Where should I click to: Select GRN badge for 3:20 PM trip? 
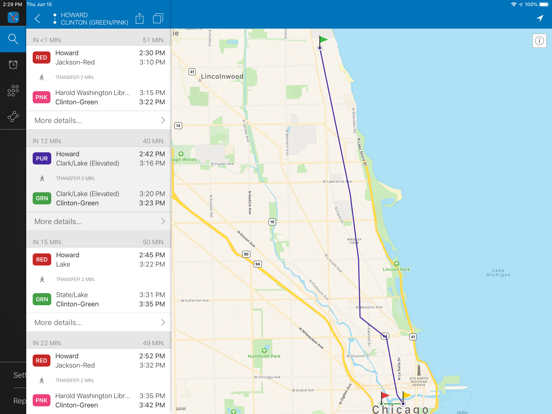click(x=42, y=198)
